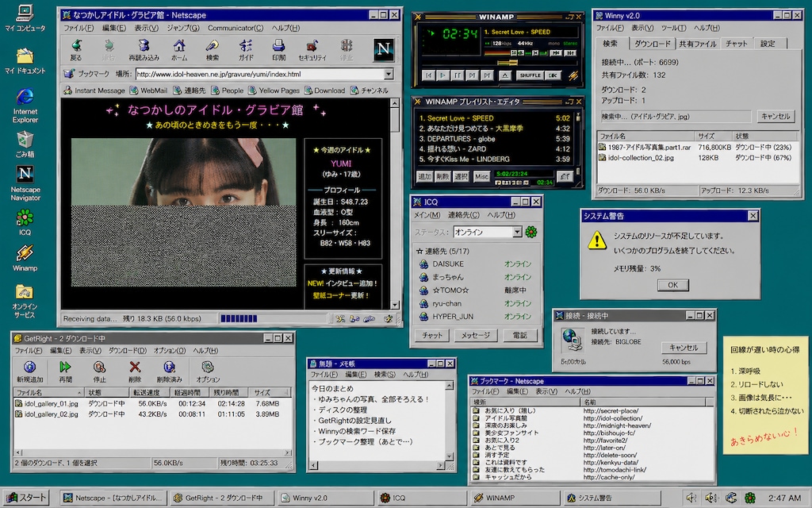Select contact HYPER_JUN in ICQ list
Viewport: 812px width, 508px height.
click(476, 316)
